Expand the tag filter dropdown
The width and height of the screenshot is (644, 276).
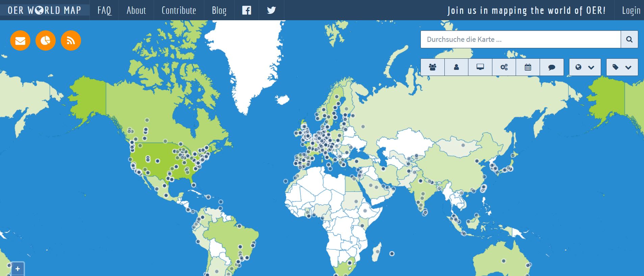coord(622,67)
